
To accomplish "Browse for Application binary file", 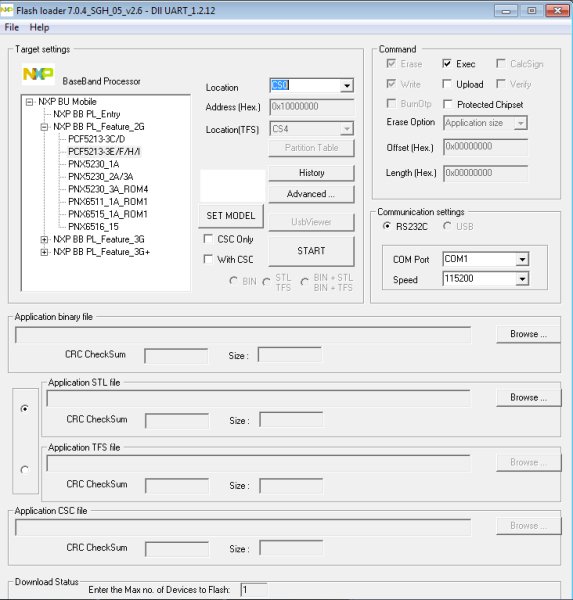I will [528, 334].
